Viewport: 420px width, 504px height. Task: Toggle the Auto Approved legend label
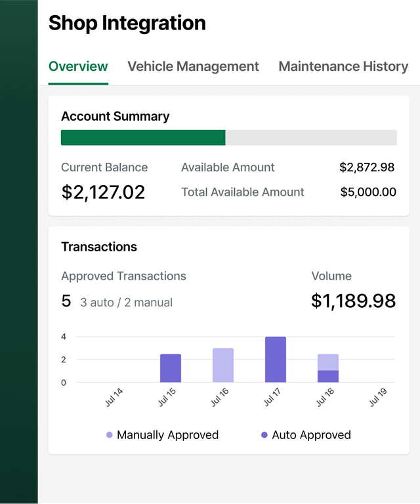click(311, 435)
